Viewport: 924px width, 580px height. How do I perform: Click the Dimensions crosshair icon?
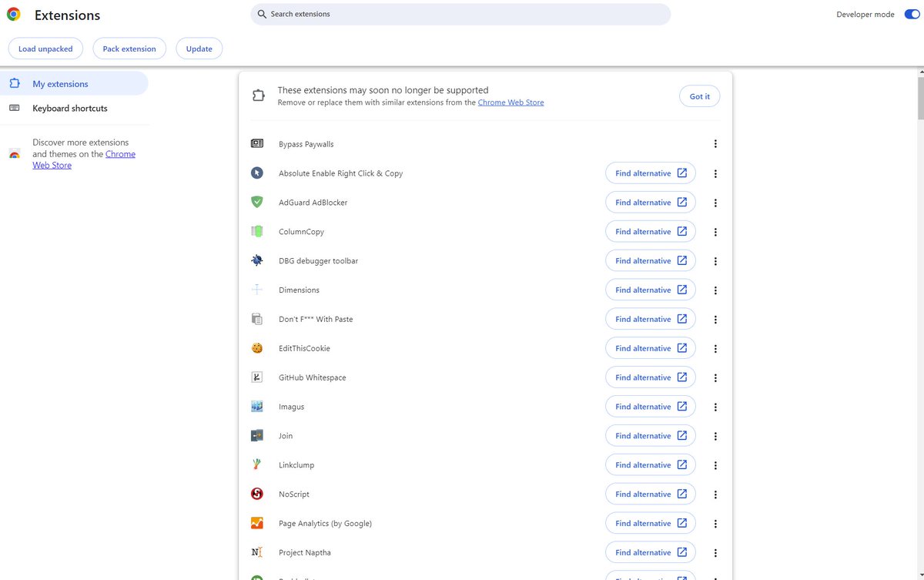[257, 290]
